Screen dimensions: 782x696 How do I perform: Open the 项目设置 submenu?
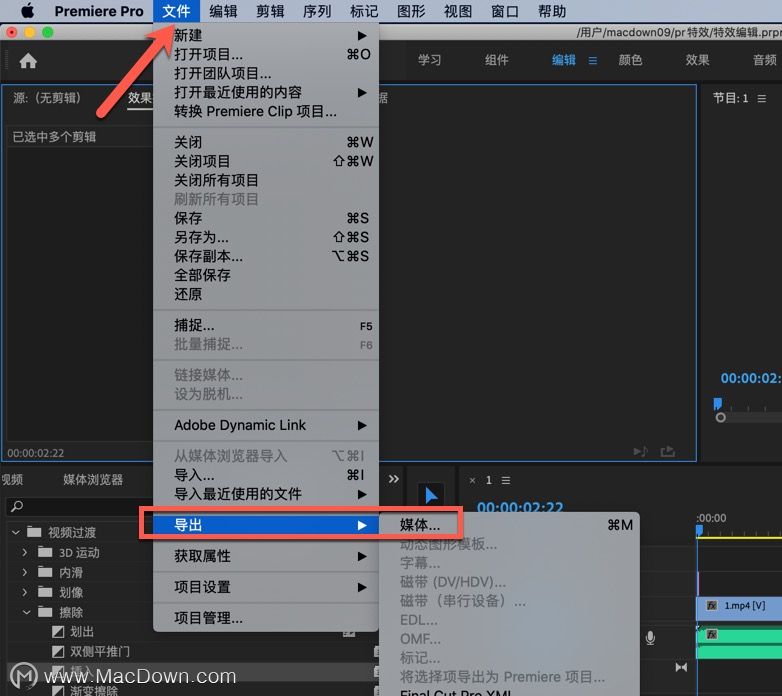coord(266,587)
